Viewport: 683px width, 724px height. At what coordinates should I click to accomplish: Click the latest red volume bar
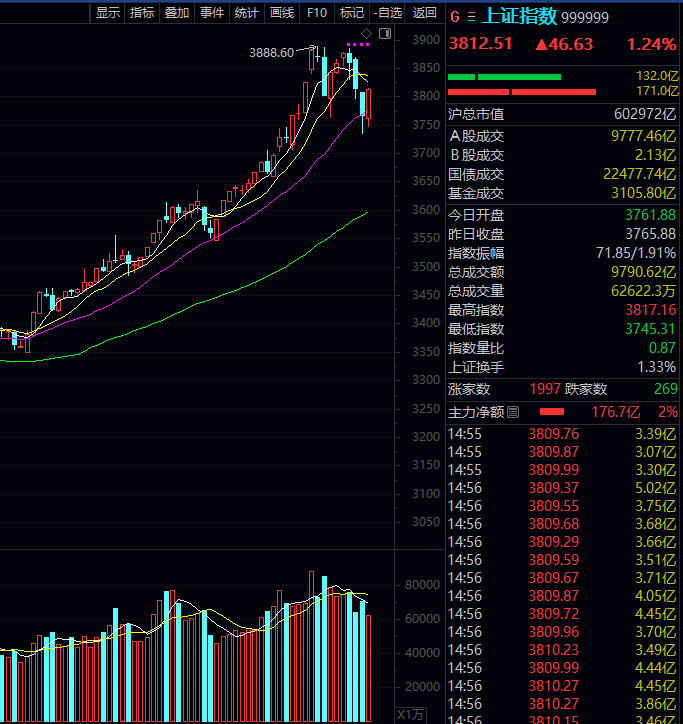[369, 668]
